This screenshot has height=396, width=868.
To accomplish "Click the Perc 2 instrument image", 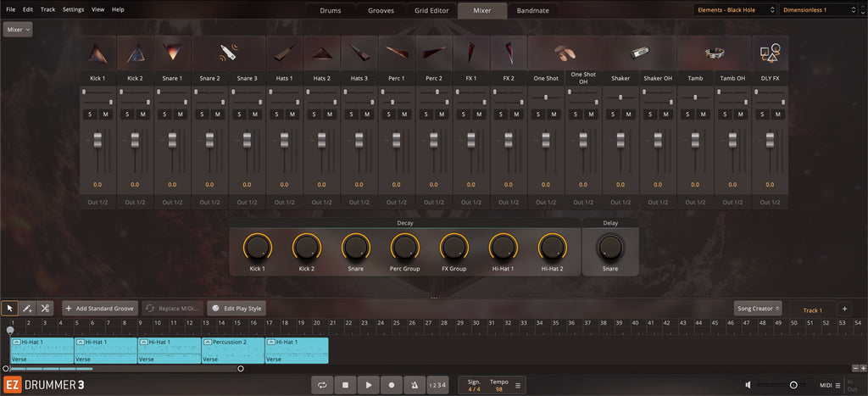I will coord(434,53).
